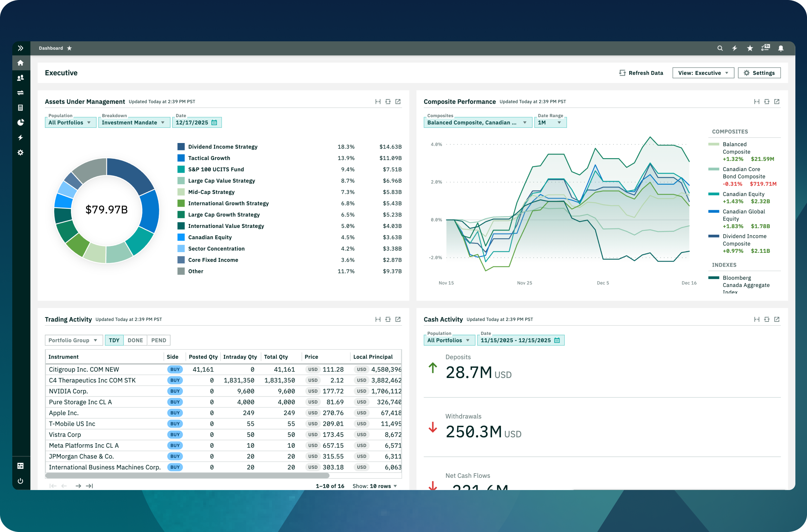The height and width of the screenshot is (532, 807).
Task: Click the Refresh Data button
Action: point(641,73)
